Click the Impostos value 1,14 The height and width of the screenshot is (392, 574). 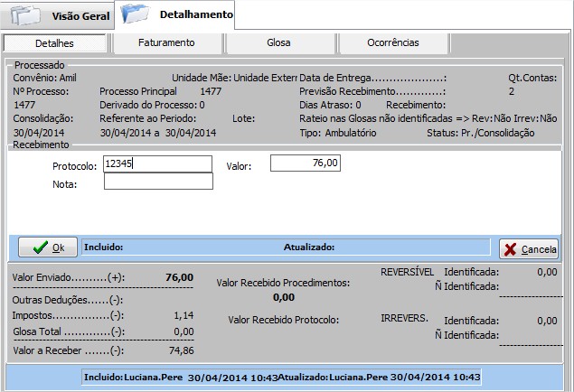(x=184, y=316)
